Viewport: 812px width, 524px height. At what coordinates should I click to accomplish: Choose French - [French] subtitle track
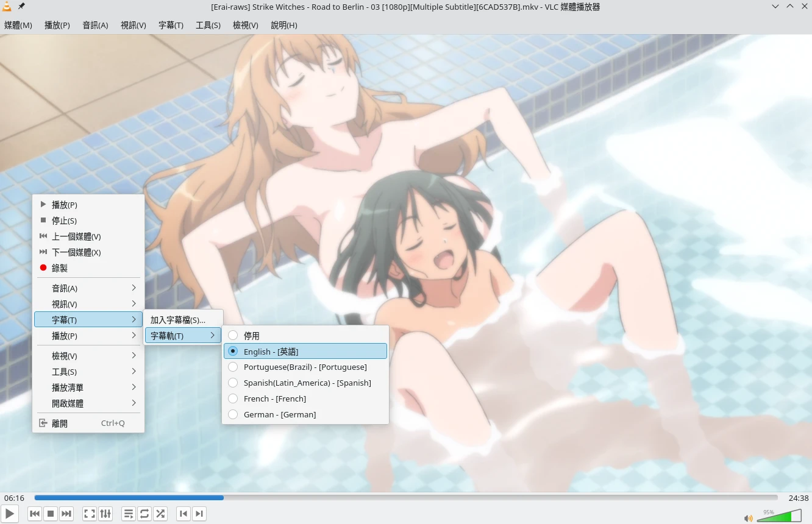coord(305,398)
